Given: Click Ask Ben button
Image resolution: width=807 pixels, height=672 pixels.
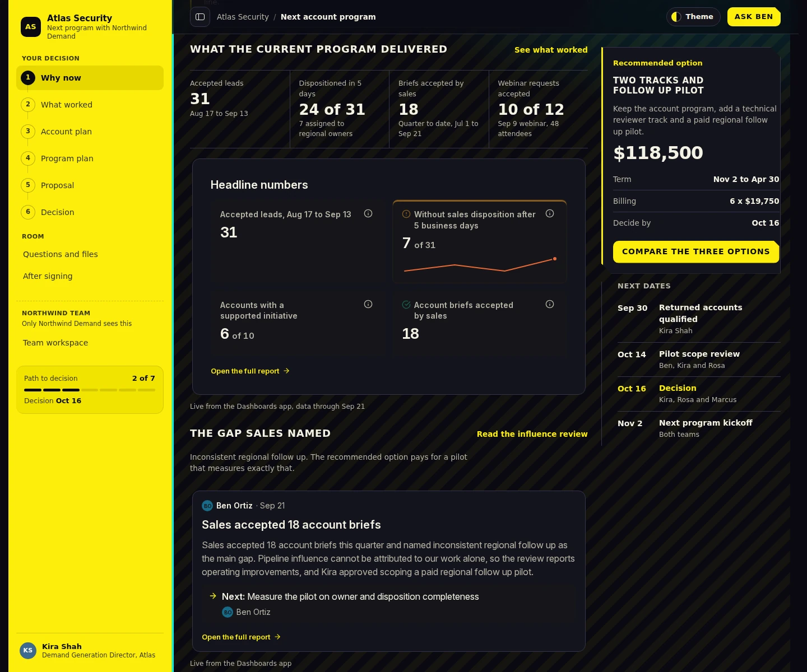Looking at the screenshot, I should [754, 17].
